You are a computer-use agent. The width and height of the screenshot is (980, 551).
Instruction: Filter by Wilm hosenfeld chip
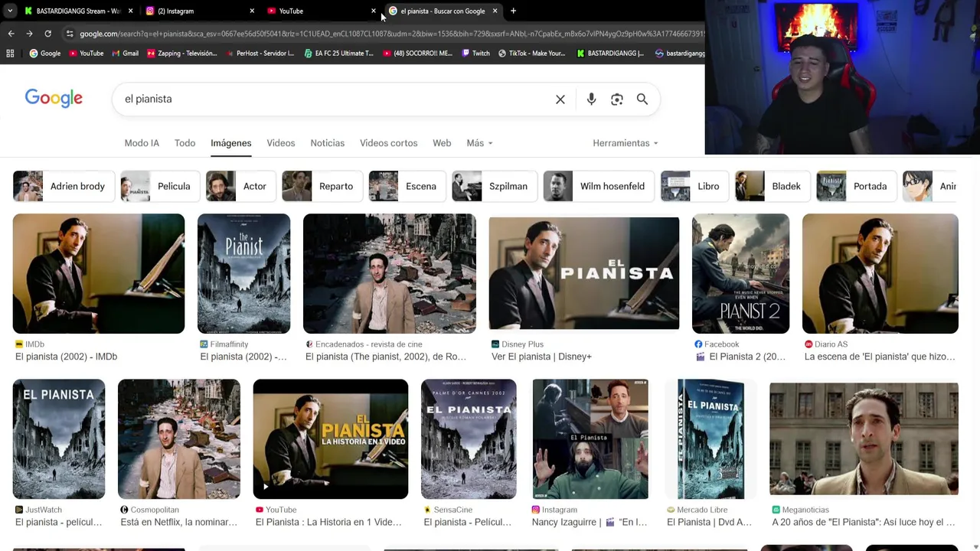pos(599,186)
